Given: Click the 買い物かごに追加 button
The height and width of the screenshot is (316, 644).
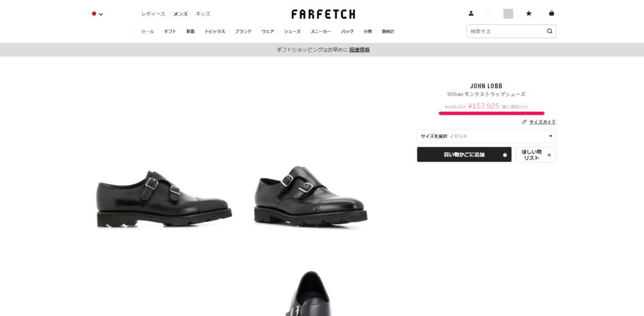Looking at the screenshot, I should tap(464, 154).
